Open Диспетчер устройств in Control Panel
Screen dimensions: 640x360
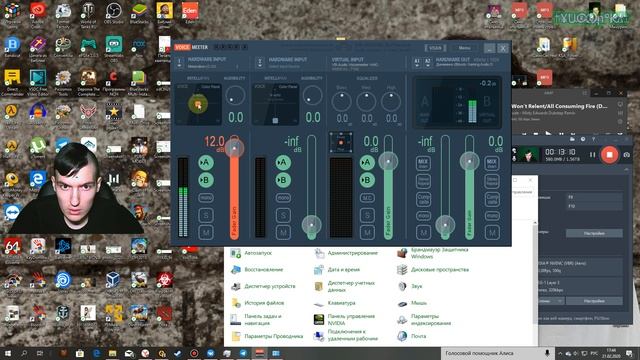[x=263, y=286]
